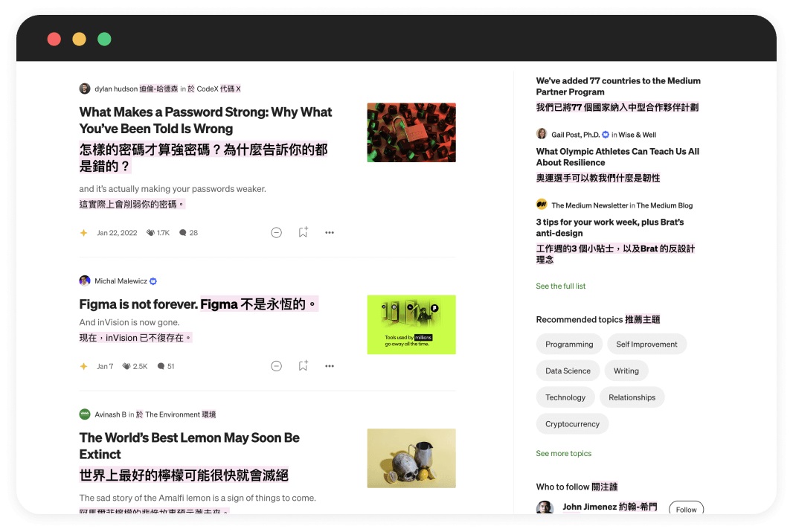Click the views count icon showing 2.5K
The width and height of the screenshot is (793, 532).
tap(127, 366)
